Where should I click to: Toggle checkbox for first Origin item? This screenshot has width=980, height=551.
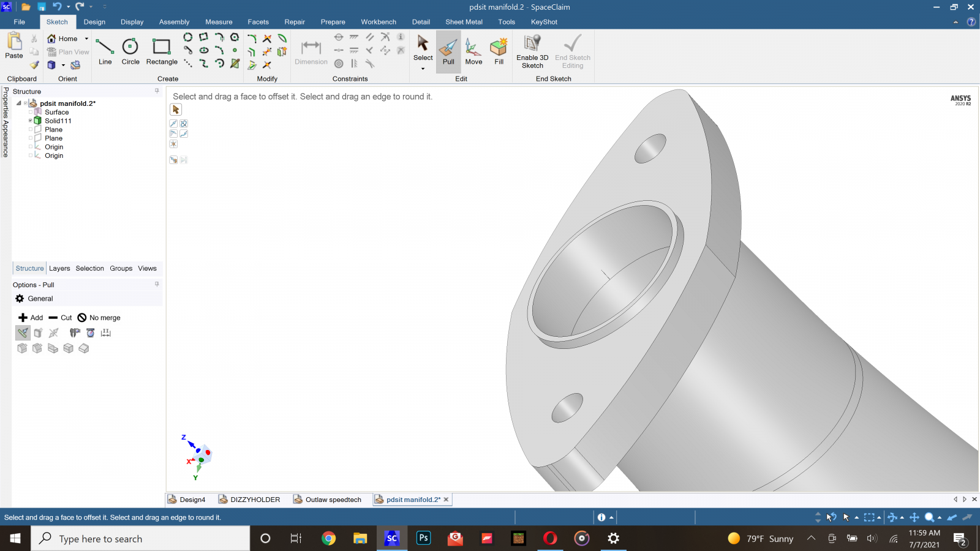pos(31,146)
